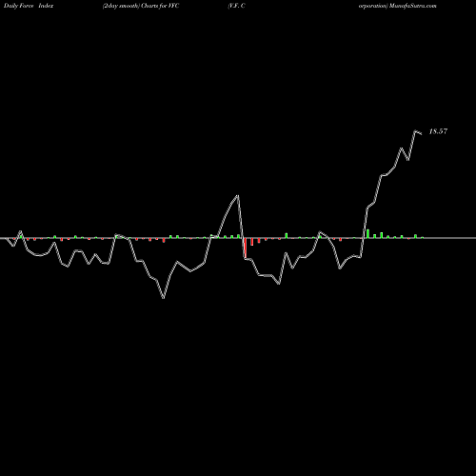Click the tallest red bar below the zero line
The height and width of the screenshot is (476, 476).
pos(245,248)
